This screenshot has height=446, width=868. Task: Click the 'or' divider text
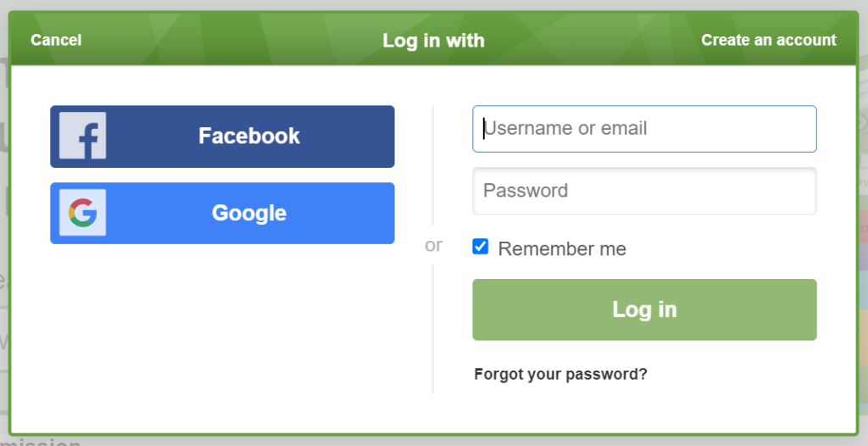(433, 245)
